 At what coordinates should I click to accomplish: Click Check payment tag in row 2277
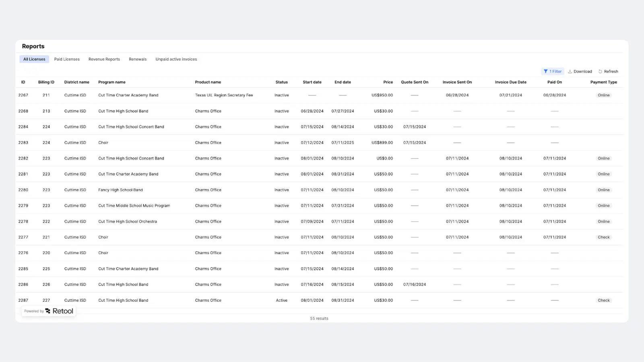(x=604, y=237)
